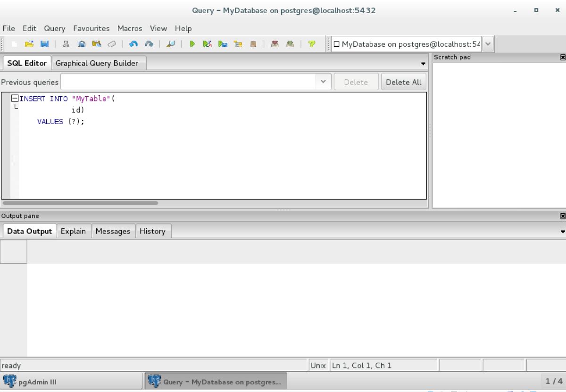This screenshot has height=392, width=566.
Task: Open Find and Replace magnifier icon
Action: pyautogui.click(x=170, y=44)
